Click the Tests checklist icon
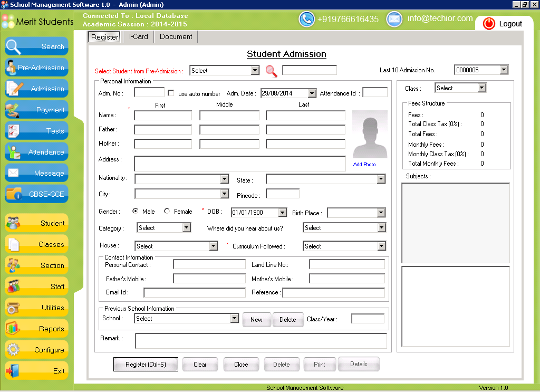540x392 pixels. pos(13,131)
